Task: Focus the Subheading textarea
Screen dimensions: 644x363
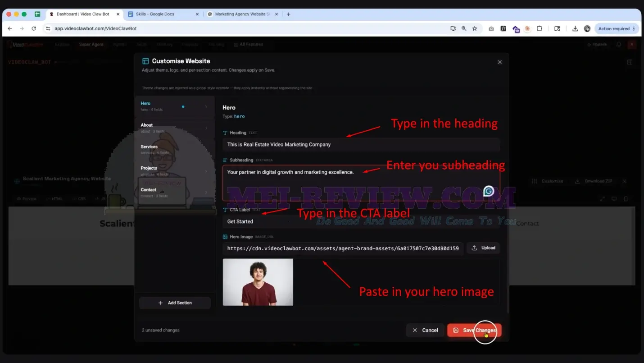Action: [361, 183]
